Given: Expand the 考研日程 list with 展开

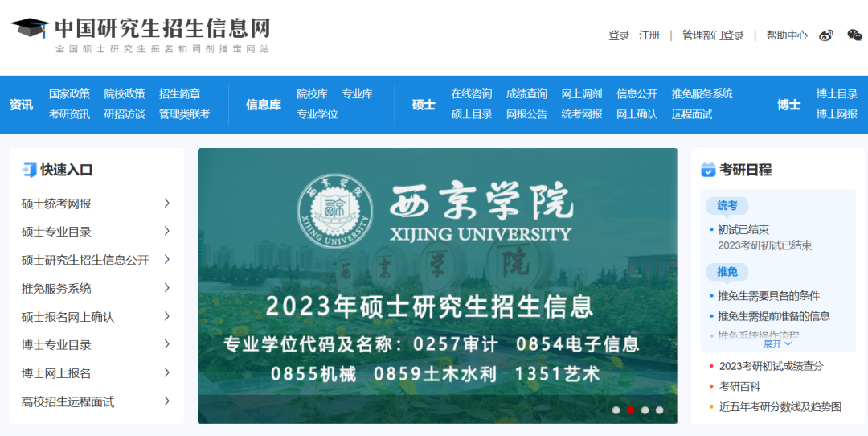Looking at the screenshot, I should (x=777, y=343).
